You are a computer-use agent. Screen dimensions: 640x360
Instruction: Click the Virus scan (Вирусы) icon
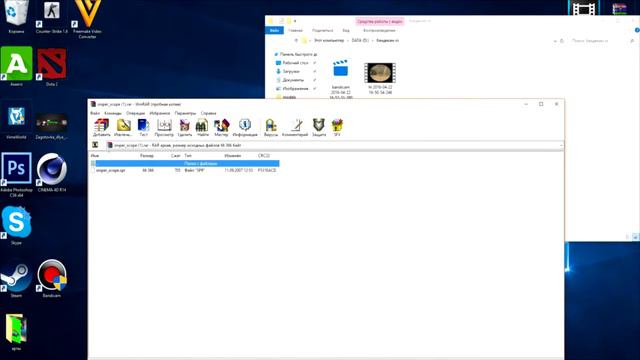271,127
